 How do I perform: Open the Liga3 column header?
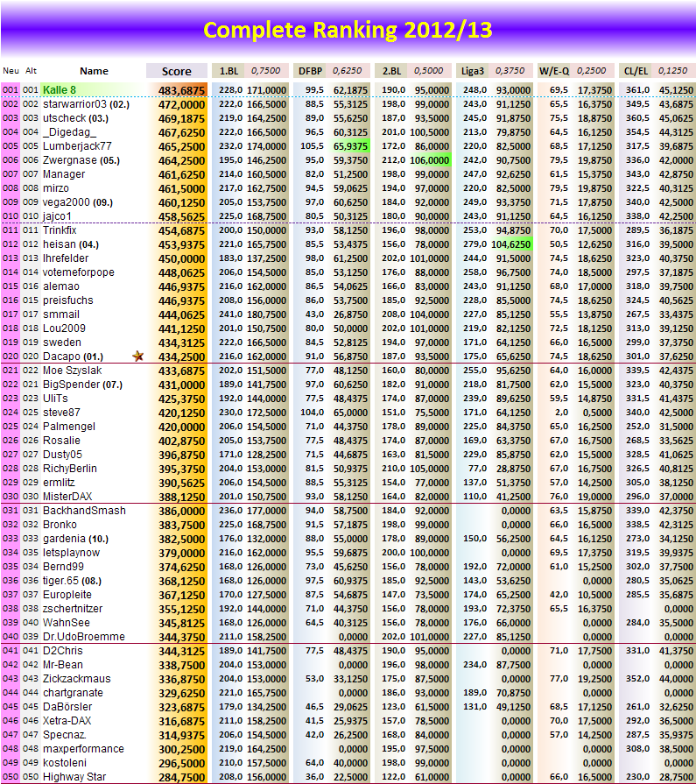(470, 71)
